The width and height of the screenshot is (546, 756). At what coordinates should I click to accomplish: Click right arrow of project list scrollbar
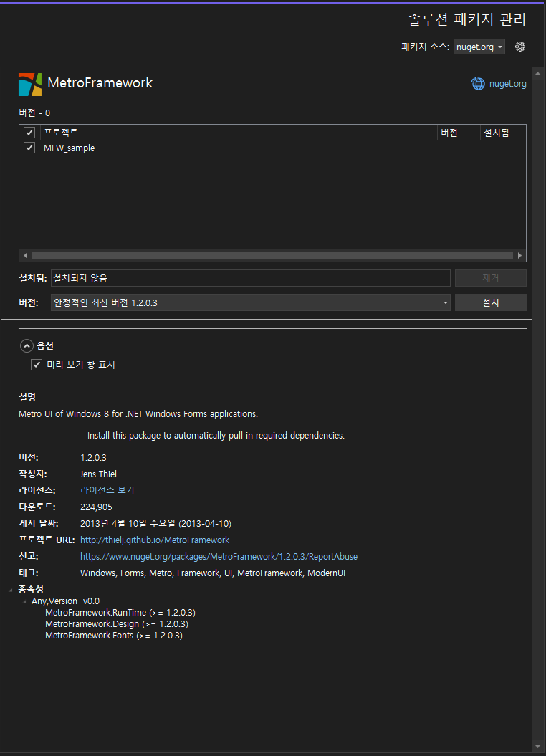519,255
